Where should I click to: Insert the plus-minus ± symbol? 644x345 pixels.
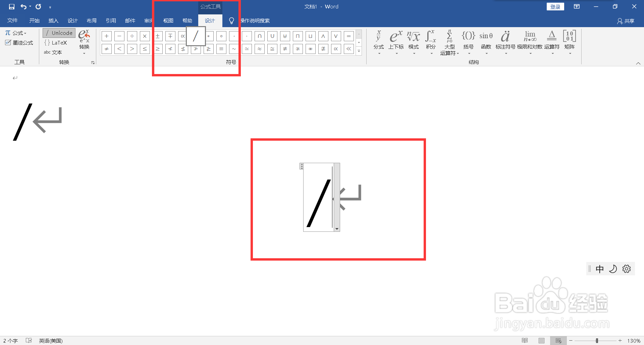click(158, 36)
